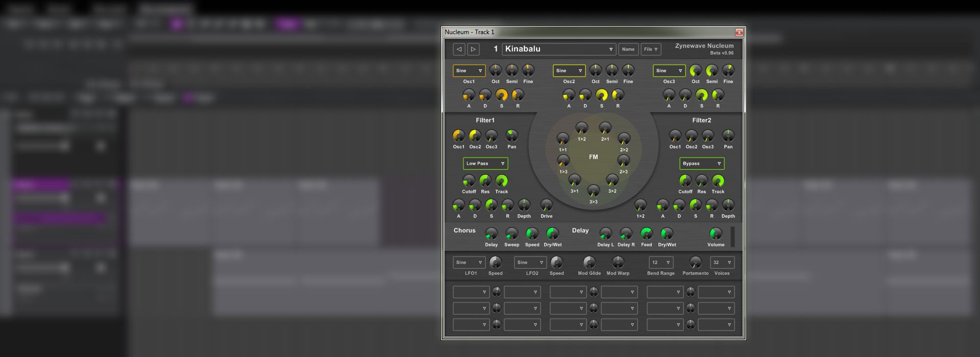This screenshot has width=980, height=357.
Task: Open the File menu button
Action: [651, 49]
